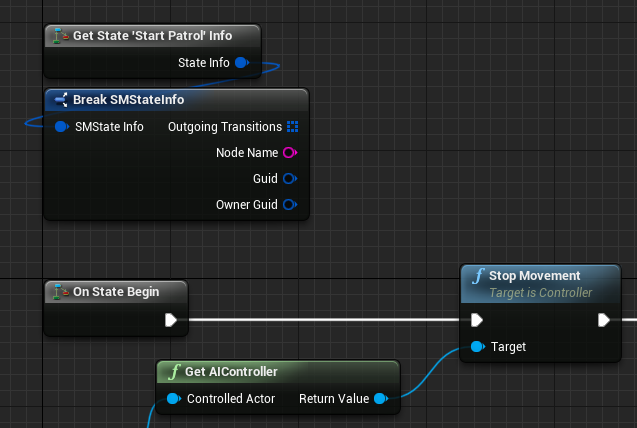The image size is (637, 428).
Task: Click the Owner Guid output pin
Action: click(x=290, y=205)
